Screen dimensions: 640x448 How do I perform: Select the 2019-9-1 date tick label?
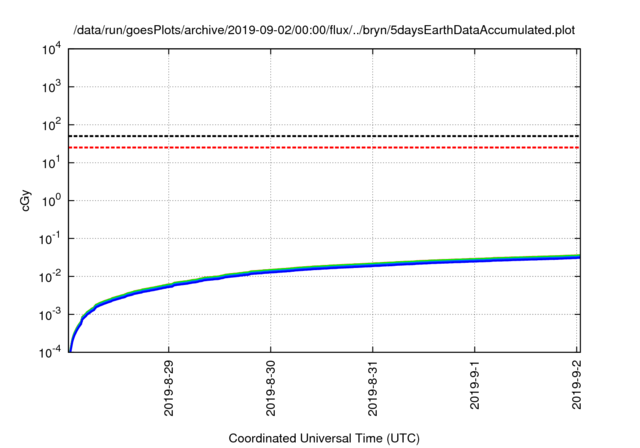(x=474, y=384)
